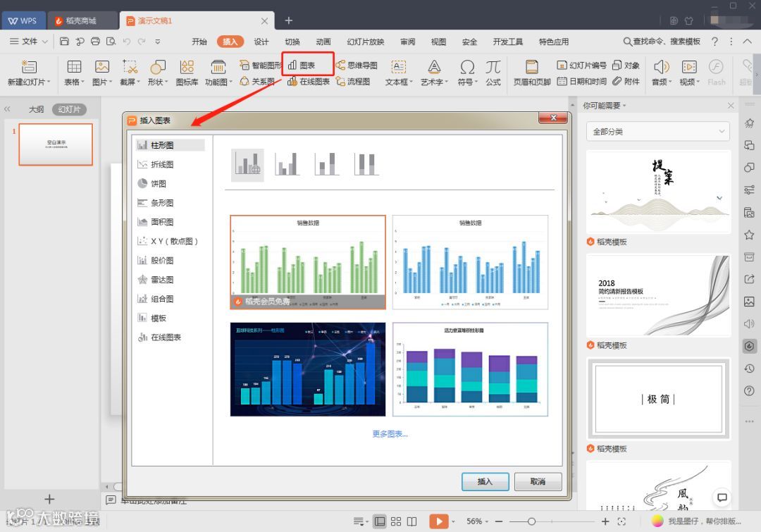Select the dark blue tech column chart thumbnail

(x=308, y=369)
